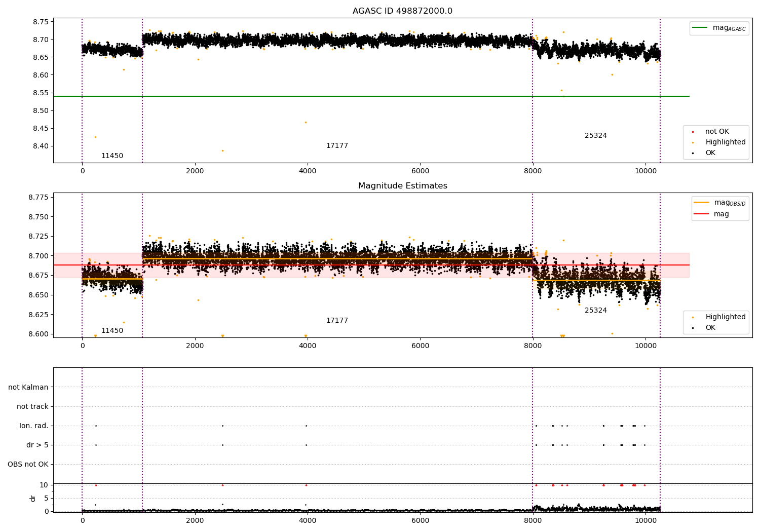Click the y-axis tick label "8.675"
Viewport: 760px width, 532px height.
[x=39, y=275]
